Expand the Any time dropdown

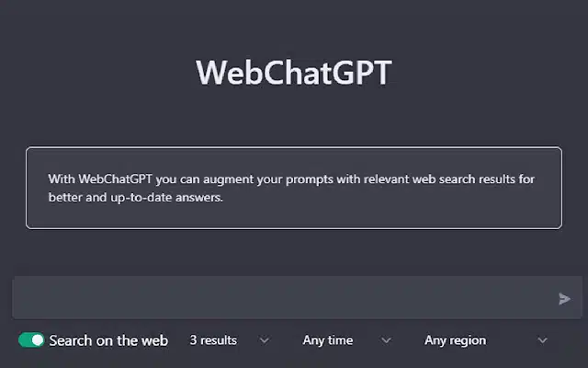[x=347, y=340]
